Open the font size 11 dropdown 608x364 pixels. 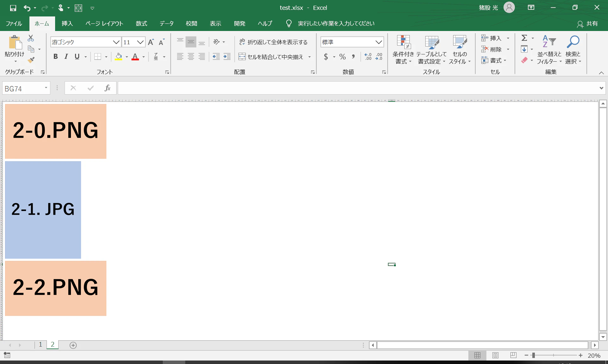(140, 42)
